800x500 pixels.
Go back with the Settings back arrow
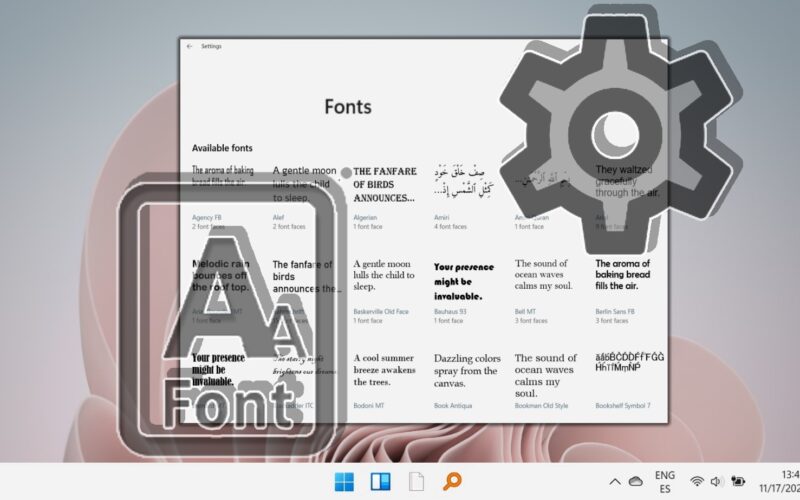pos(189,46)
